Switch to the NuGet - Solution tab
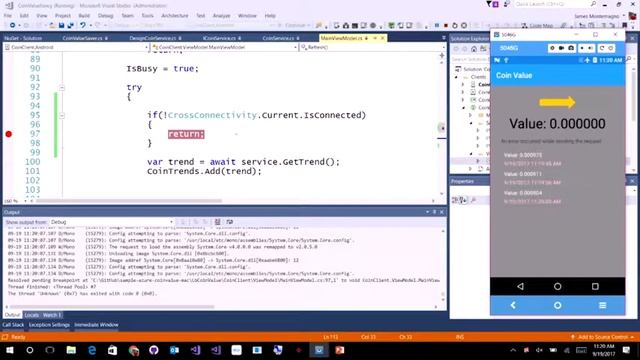 23,38
